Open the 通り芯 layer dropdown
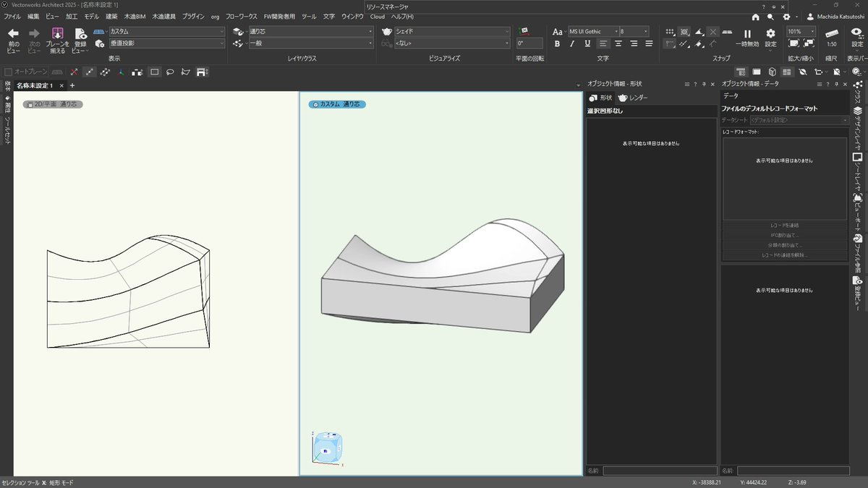Image resolution: width=868 pixels, height=488 pixels. point(311,32)
